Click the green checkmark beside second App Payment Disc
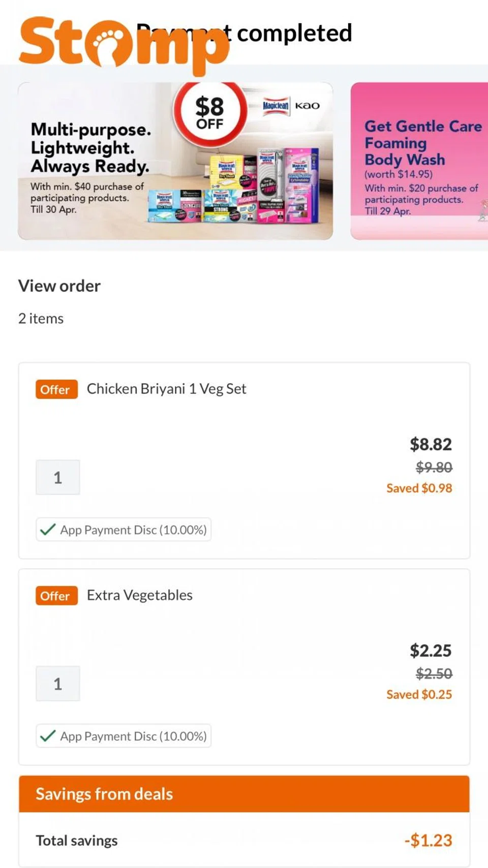 click(x=47, y=736)
